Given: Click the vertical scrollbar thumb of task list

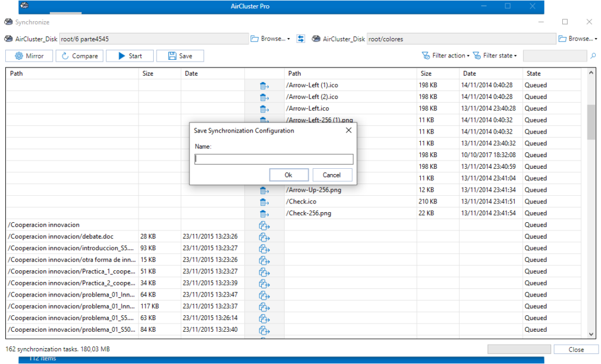Looking at the screenshot, I should 591,122.
